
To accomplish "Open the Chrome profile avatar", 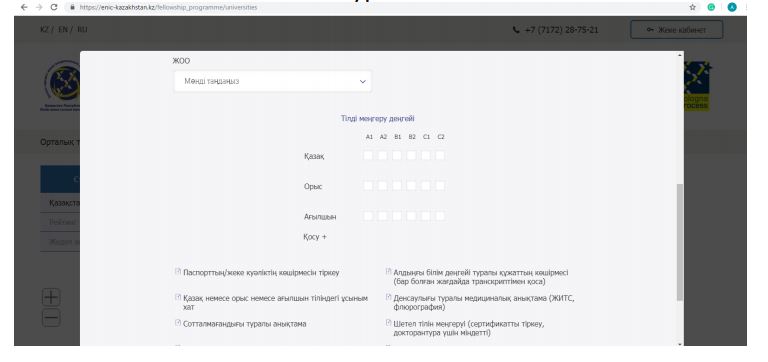I will coord(732,7).
